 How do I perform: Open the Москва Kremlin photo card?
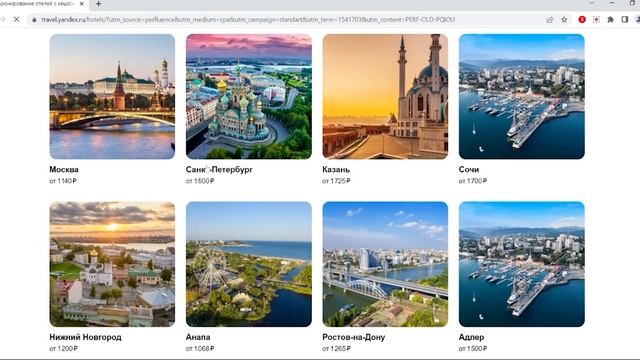[112, 96]
